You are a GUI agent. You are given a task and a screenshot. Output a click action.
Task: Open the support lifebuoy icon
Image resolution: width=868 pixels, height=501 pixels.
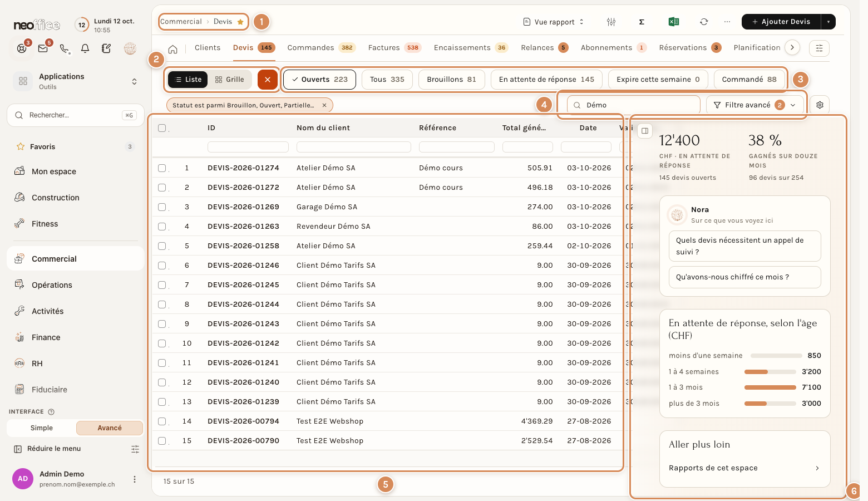pyautogui.click(x=22, y=48)
